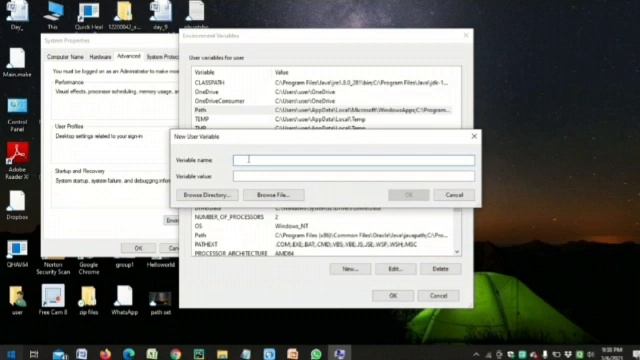This screenshot has width=640, height=360.
Task: Click OK in the System Properties window
Action: [x=138, y=248]
